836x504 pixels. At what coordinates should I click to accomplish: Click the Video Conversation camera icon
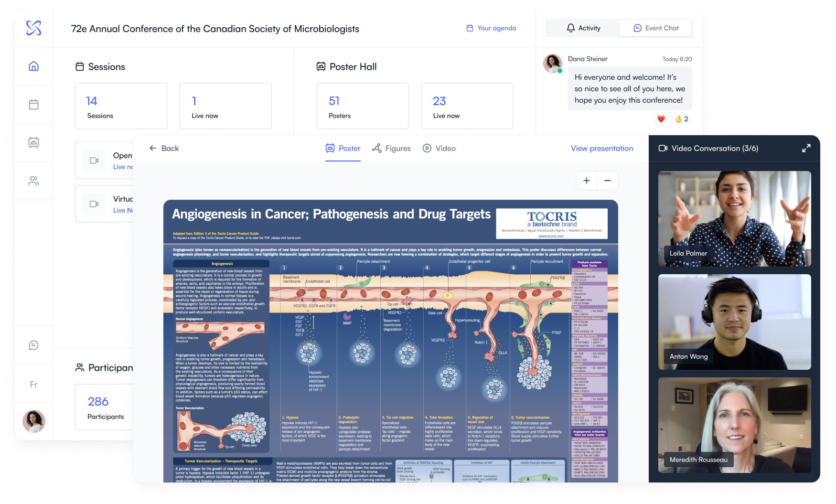click(663, 149)
